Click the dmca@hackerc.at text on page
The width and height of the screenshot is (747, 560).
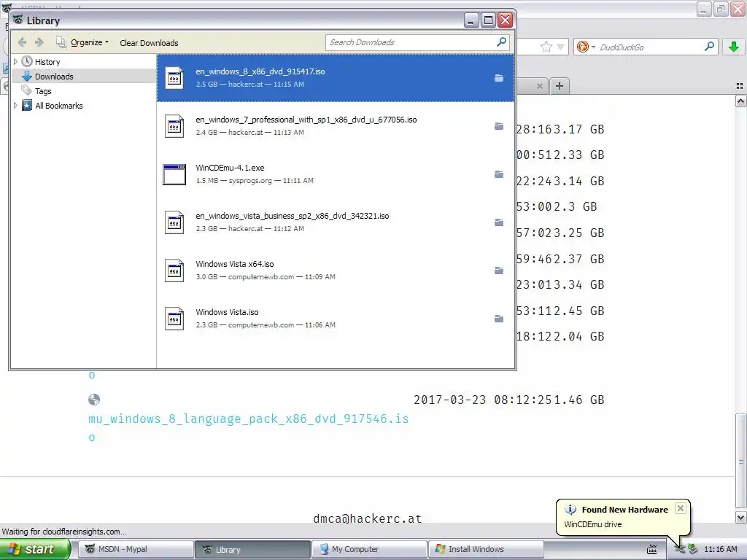368,518
